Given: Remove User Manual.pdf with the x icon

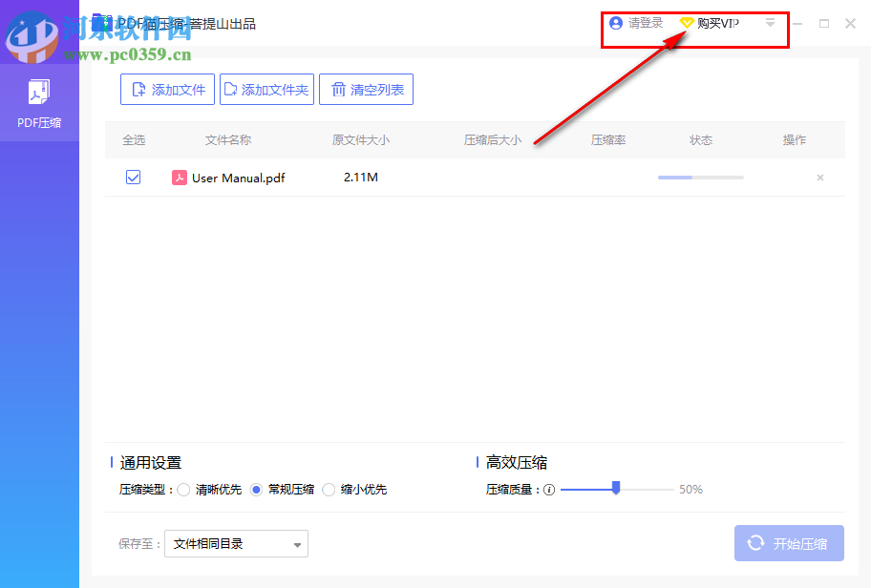Looking at the screenshot, I should click(819, 178).
